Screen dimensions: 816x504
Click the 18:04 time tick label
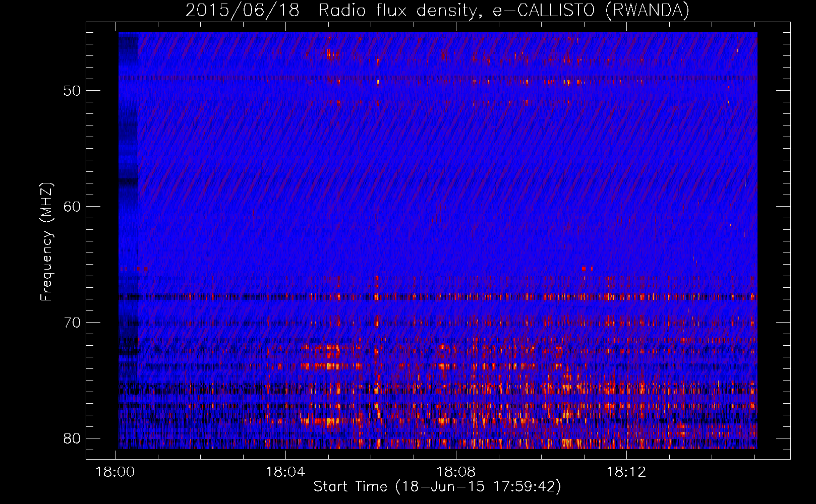coord(285,472)
